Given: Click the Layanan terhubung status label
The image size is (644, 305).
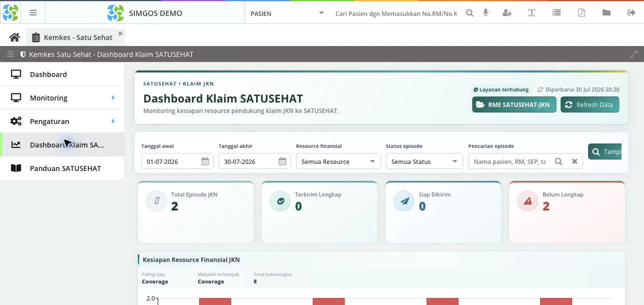Looking at the screenshot, I should coord(501,89).
